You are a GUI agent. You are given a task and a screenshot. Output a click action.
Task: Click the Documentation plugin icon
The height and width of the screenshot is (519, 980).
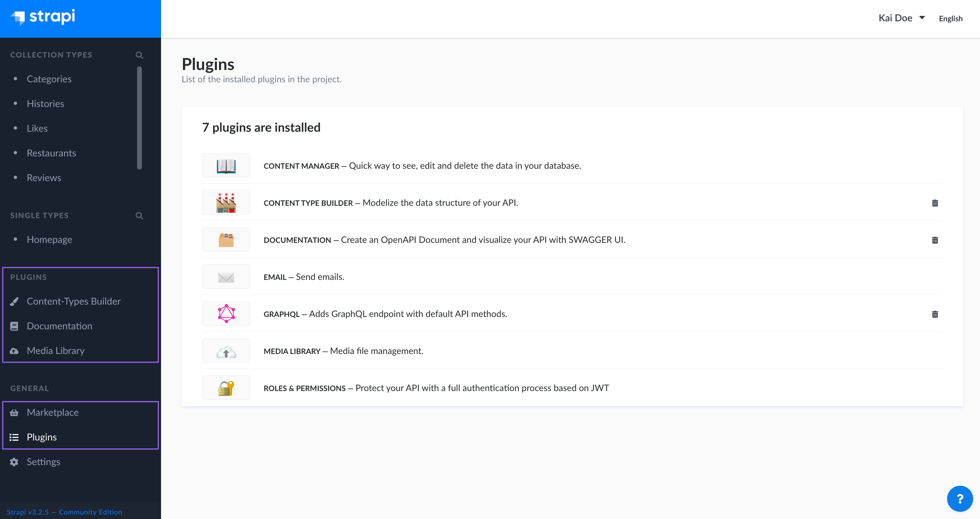226,239
